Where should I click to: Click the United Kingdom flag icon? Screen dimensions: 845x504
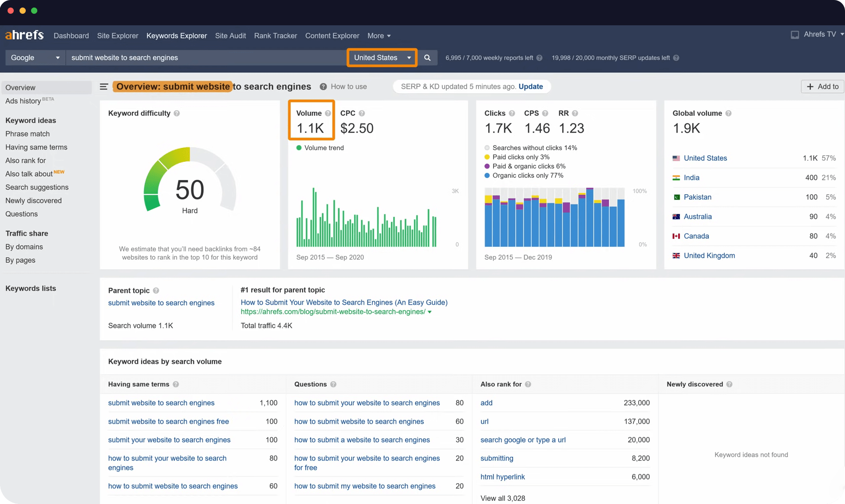click(676, 256)
